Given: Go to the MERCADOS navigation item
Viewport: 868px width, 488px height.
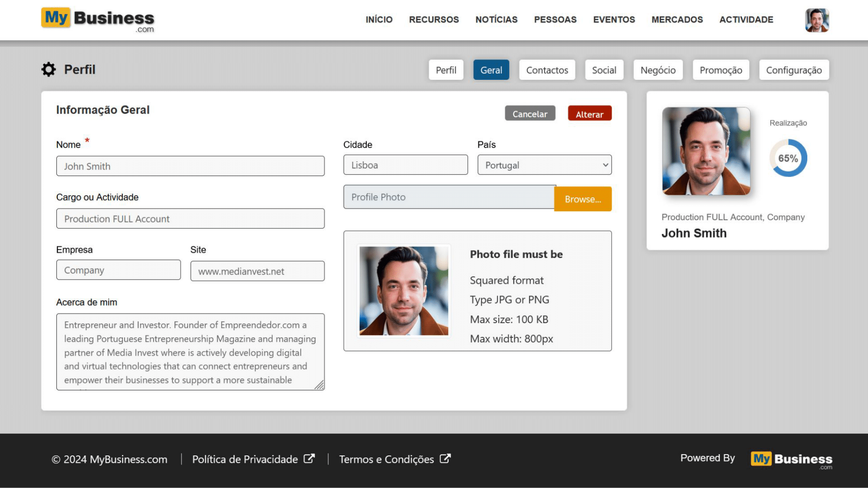Looking at the screenshot, I should point(677,20).
